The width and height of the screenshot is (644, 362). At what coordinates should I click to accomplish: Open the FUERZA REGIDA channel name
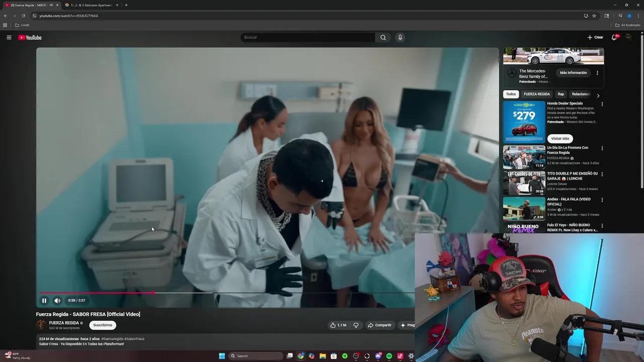tap(64, 323)
